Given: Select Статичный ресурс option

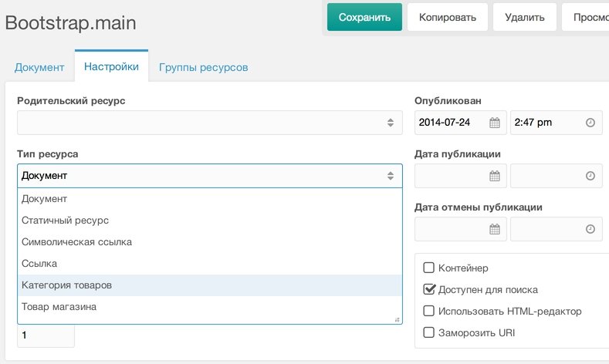Looking at the screenshot, I should click(210, 221).
